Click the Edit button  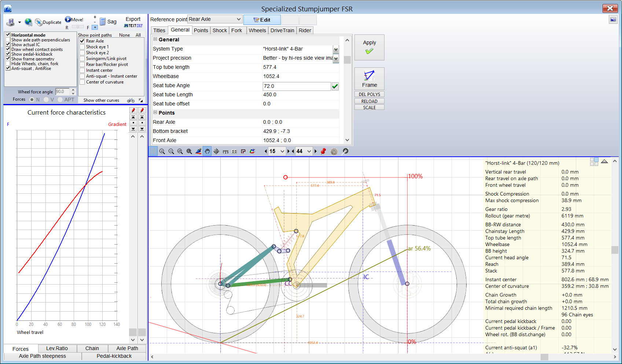[x=262, y=20]
